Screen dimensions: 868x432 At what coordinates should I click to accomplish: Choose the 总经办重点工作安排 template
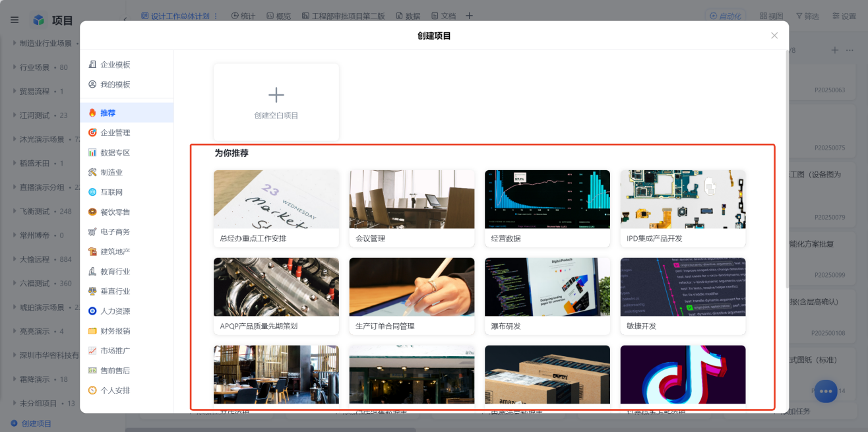pyautogui.click(x=276, y=208)
